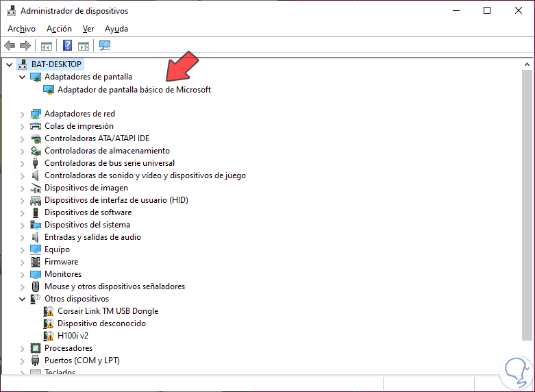Click the Mouse devices icon

(36, 286)
